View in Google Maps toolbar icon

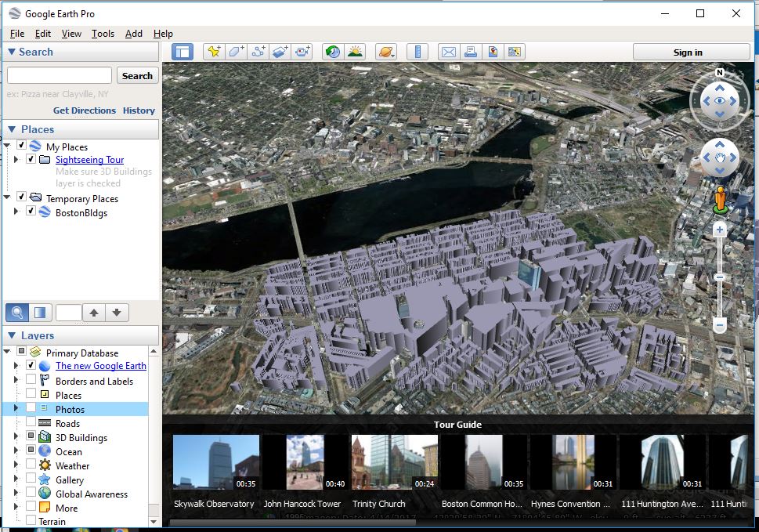[x=515, y=52]
